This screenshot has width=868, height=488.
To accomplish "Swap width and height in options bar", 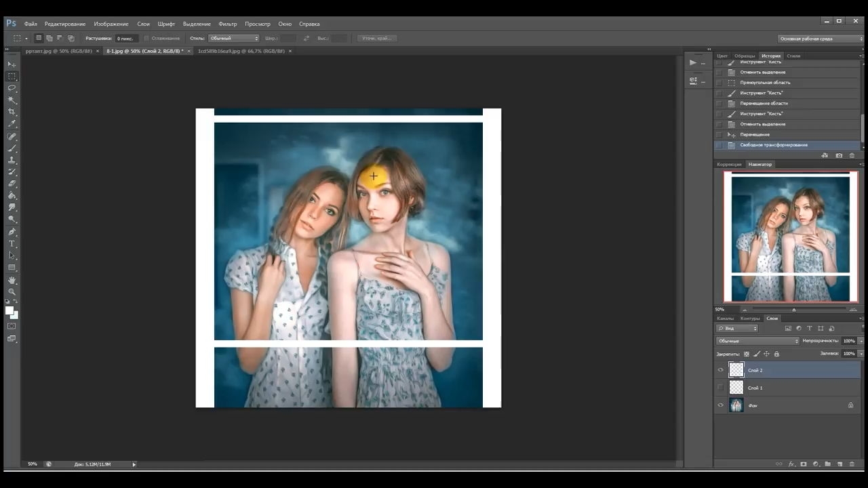I will [x=307, y=39].
